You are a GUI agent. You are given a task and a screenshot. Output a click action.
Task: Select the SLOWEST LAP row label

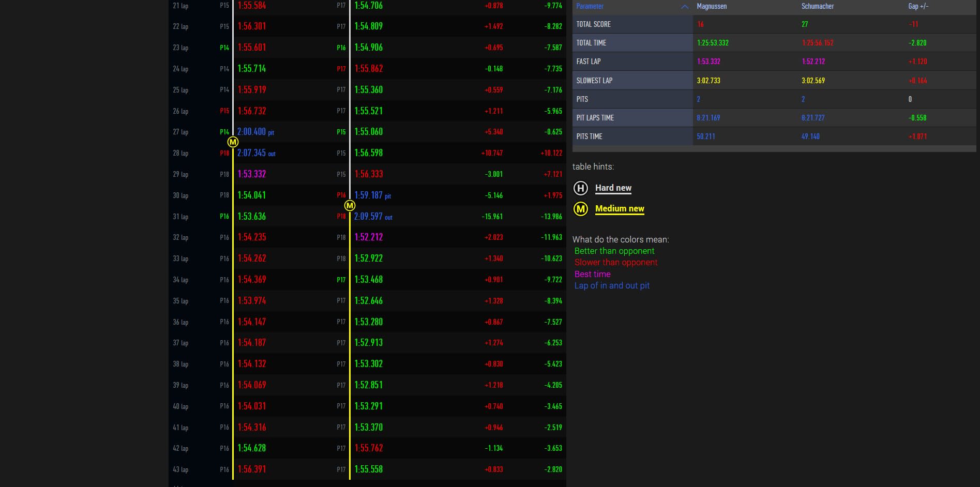click(x=594, y=81)
